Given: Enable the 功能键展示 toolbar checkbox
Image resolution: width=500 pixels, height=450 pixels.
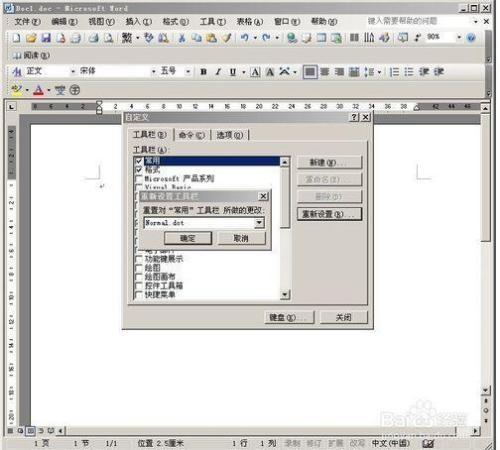Looking at the screenshot, I should tap(139, 259).
